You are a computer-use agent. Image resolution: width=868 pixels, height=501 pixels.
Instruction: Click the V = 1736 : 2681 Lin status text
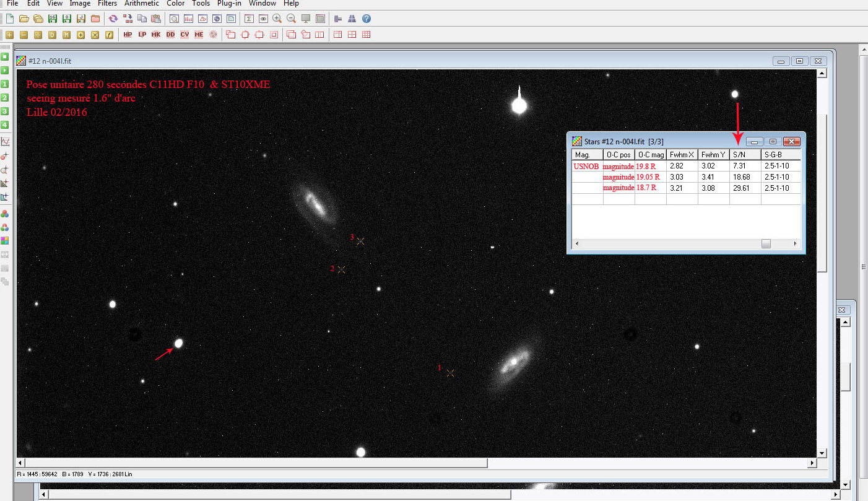110,474
